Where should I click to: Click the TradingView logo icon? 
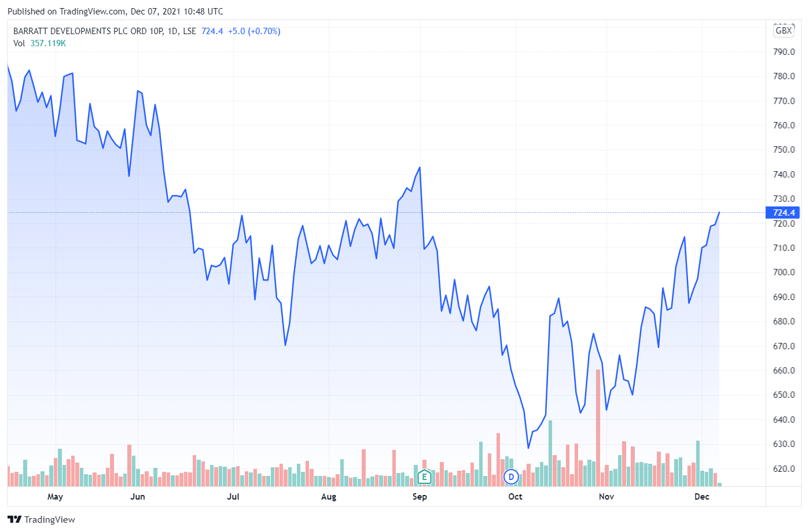(14, 519)
